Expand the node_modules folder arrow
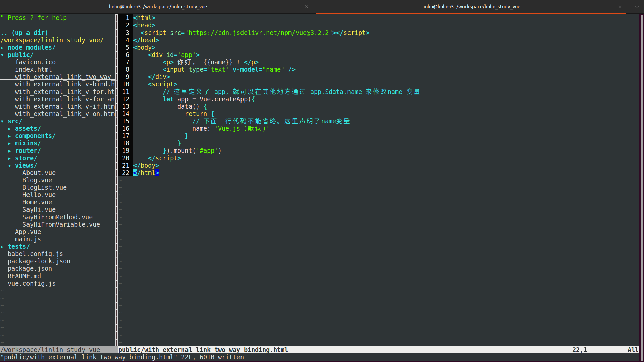 click(x=2, y=48)
